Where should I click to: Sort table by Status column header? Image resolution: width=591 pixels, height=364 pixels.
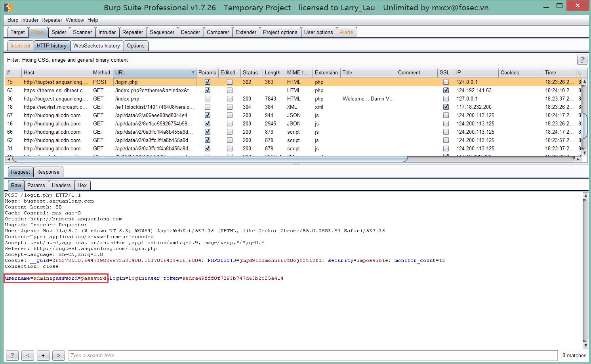coord(250,73)
